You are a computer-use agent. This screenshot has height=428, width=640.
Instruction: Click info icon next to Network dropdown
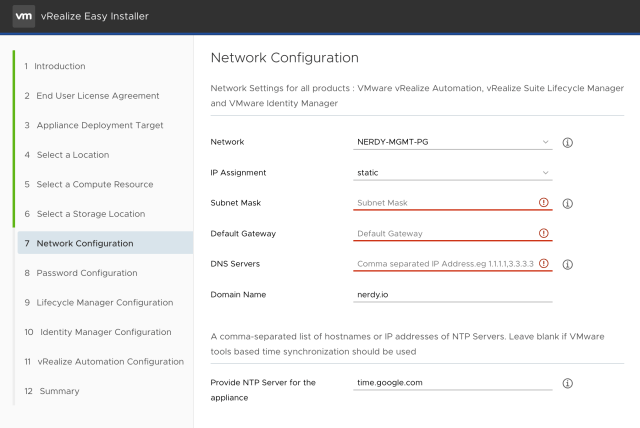pos(567,143)
